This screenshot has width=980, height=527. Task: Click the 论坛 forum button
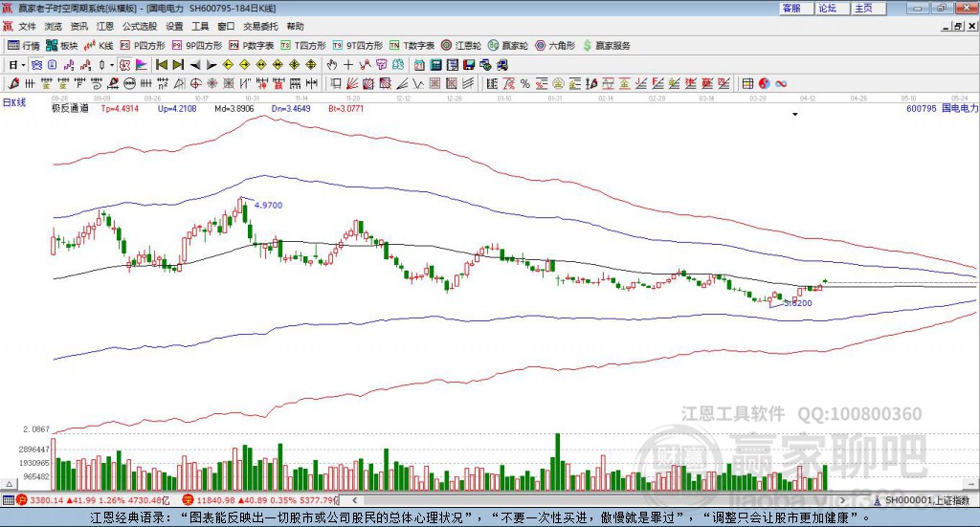827,8
